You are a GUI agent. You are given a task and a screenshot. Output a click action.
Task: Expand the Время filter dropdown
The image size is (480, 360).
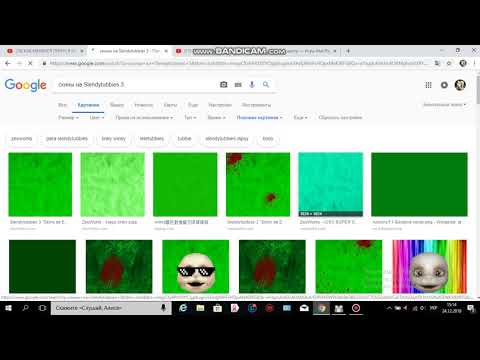[x=216, y=118]
